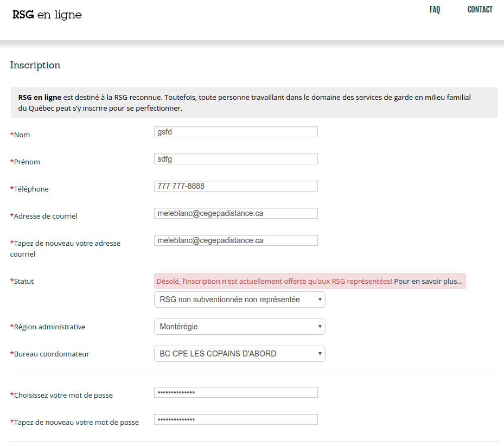Click the 'Bureau coordonnateur' label
This screenshot has width=504, height=446.
pos(51,354)
